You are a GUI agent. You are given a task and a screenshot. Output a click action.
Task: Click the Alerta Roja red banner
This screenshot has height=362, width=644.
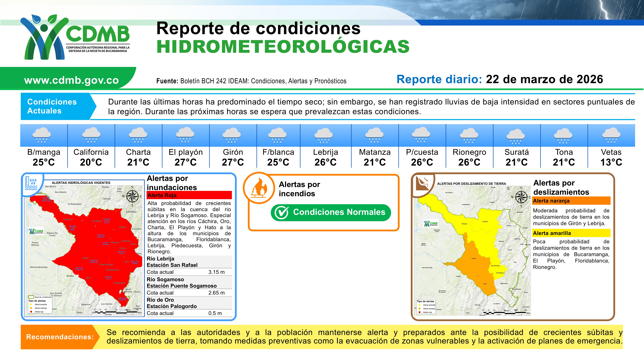click(x=189, y=195)
